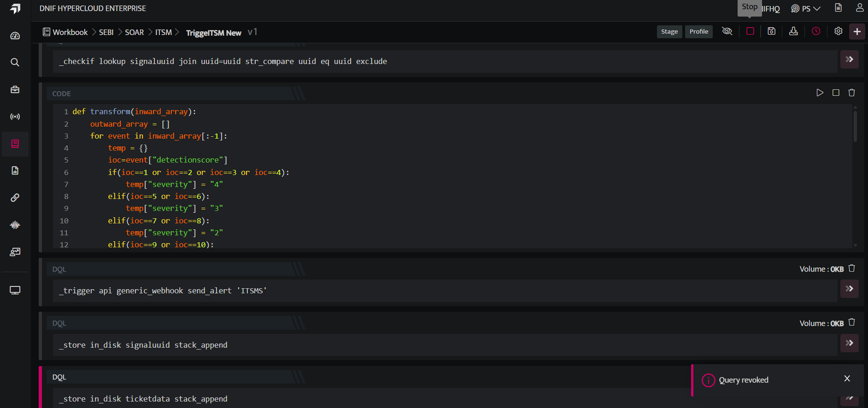
Task: Click the DNIF logo at top left
Action: (15, 9)
